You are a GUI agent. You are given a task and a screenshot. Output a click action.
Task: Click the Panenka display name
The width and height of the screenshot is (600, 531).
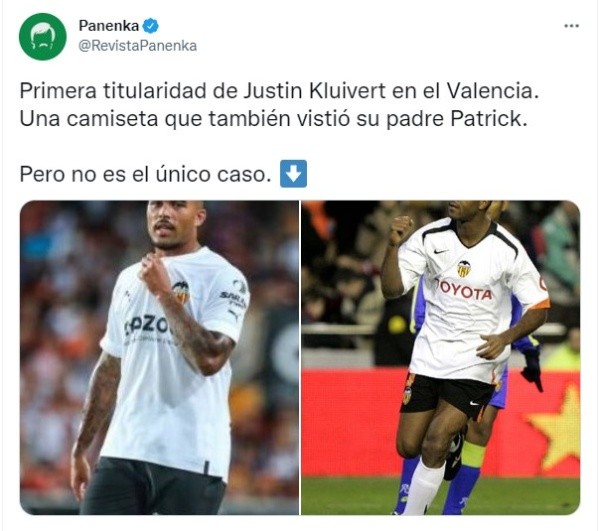(x=109, y=26)
